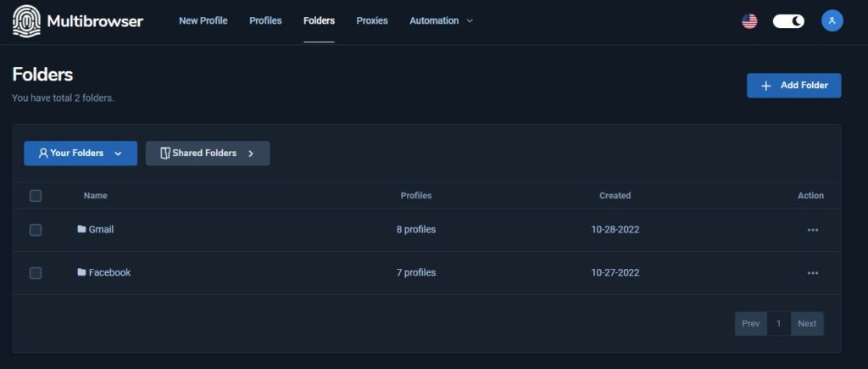
Task: Check the Facebook folder checkbox
Action: 36,272
